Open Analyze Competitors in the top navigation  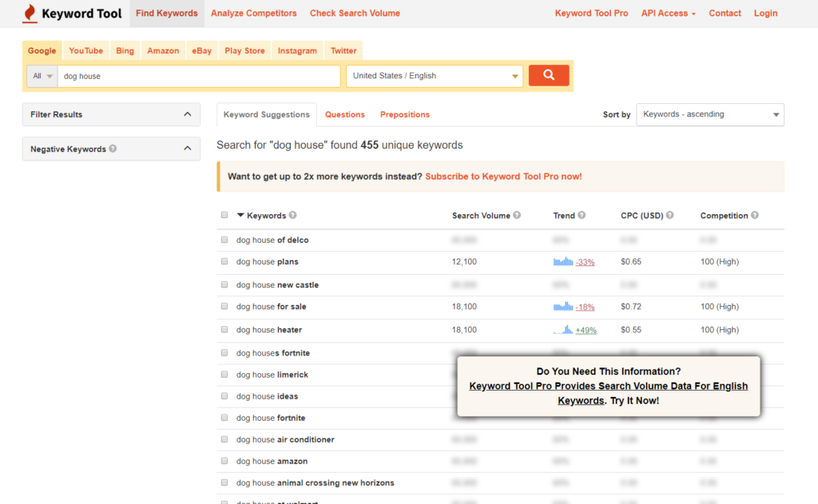point(253,13)
